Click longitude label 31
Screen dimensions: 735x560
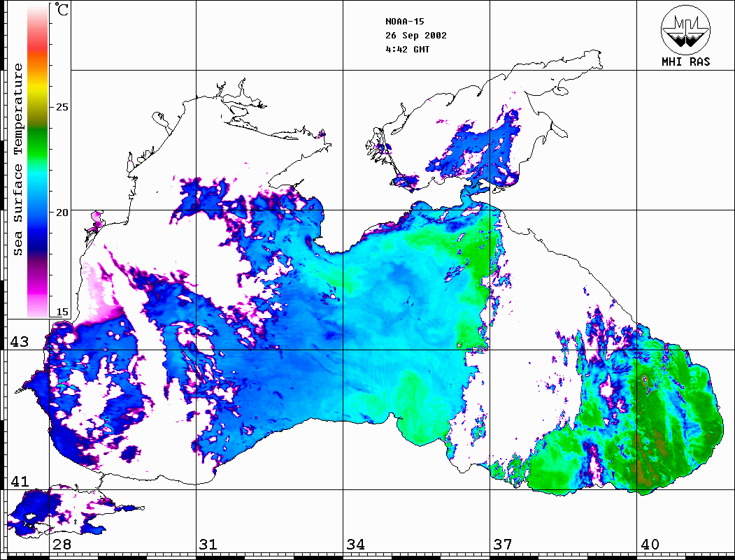(x=208, y=545)
